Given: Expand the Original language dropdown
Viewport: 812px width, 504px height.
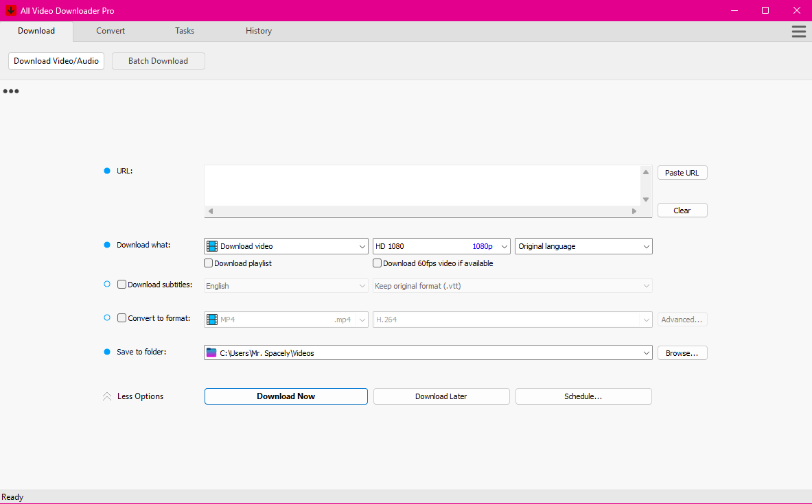Looking at the screenshot, I should point(583,246).
